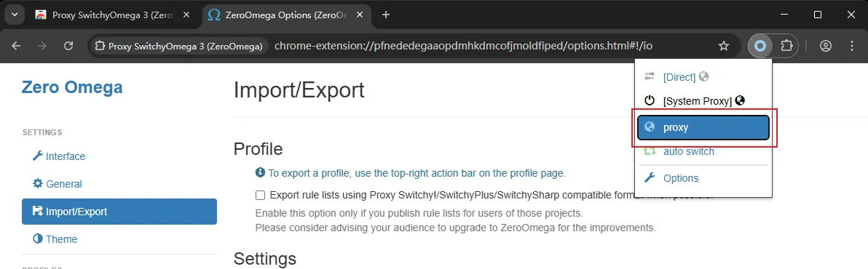Open Chrome's three-dot menu
Viewport: 868px width, 269px height.
pyautogui.click(x=852, y=46)
